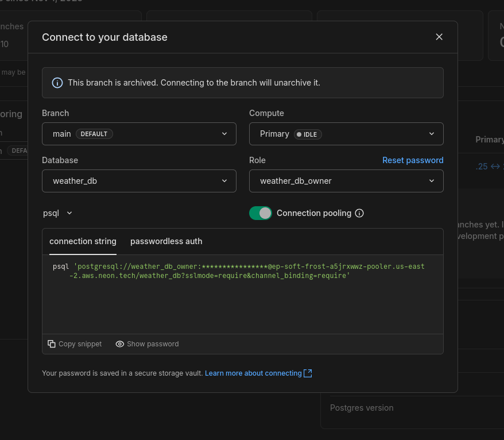Click the psql connection string code block
Viewport: 504px width, 440px height.
click(x=241, y=271)
